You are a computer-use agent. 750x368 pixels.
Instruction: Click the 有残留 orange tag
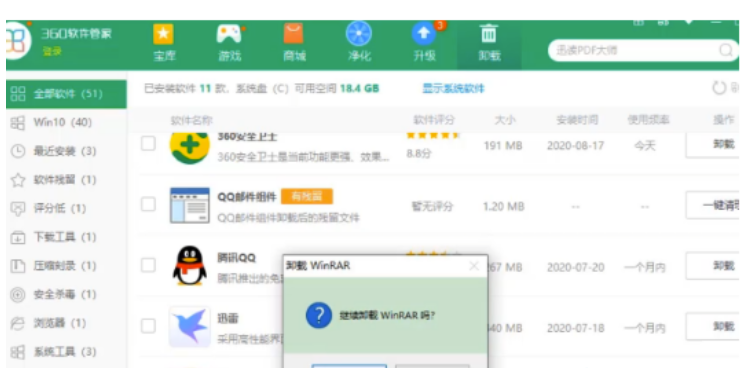307,196
